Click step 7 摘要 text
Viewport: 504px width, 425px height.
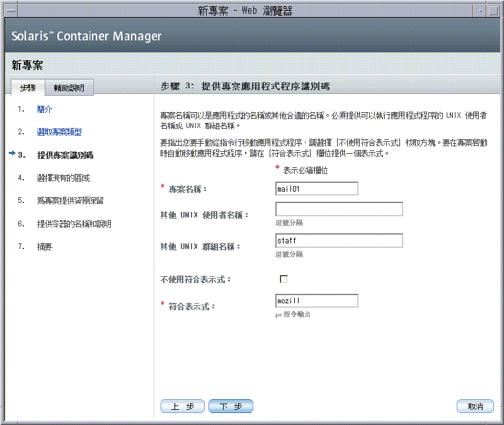tap(44, 247)
